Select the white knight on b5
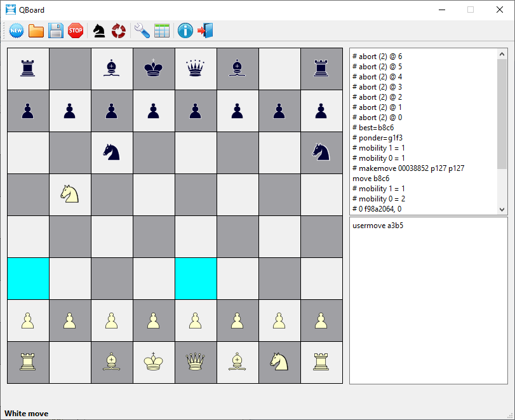This screenshot has height=420, width=515. (x=70, y=194)
